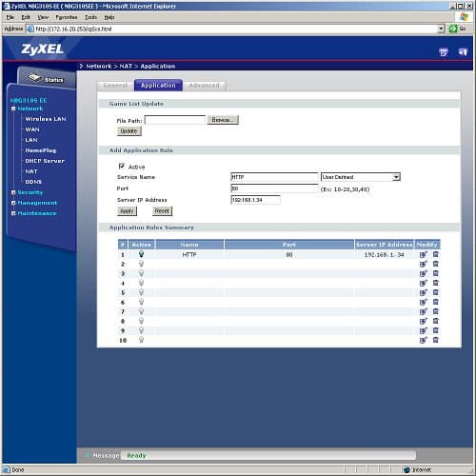Click the logout icon in top-right header
The height and width of the screenshot is (476, 476).
click(x=463, y=52)
